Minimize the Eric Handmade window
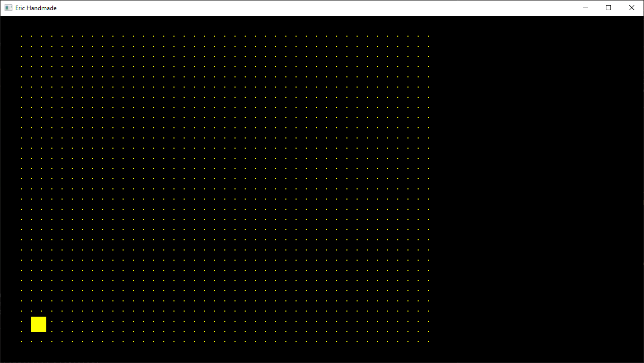644x363 pixels. [x=585, y=8]
